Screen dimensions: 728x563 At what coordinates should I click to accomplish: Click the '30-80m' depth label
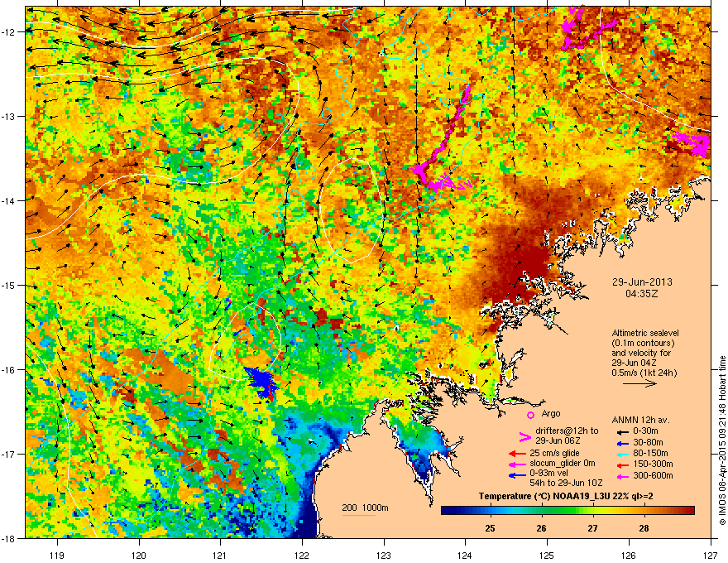pos(648,443)
